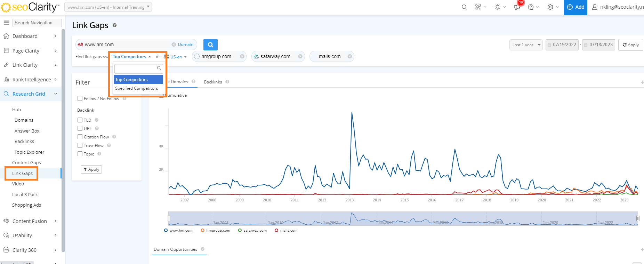Click the help icon next to Link Gaps title

tap(114, 25)
